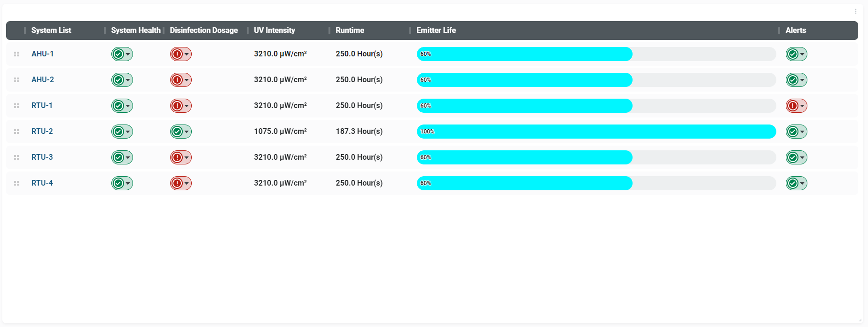Click the green System Health icon for RTU-3
868x327 pixels.
118,157
